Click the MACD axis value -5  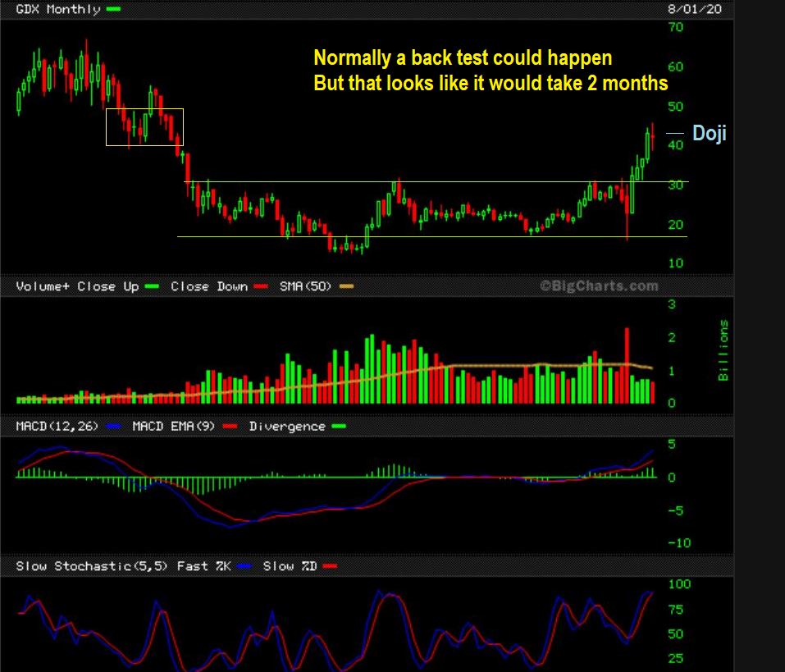point(676,510)
